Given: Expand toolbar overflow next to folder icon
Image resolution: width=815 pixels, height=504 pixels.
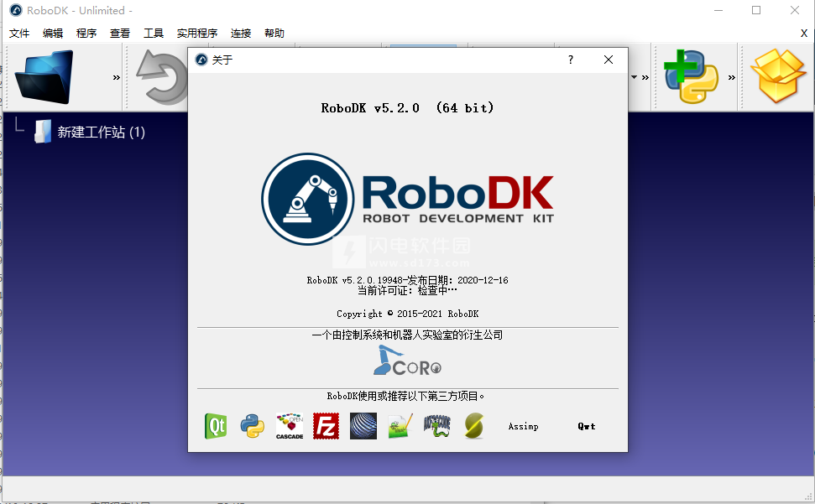Looking at the screenshot, I should pyautogui.click(x=117, y=77).
